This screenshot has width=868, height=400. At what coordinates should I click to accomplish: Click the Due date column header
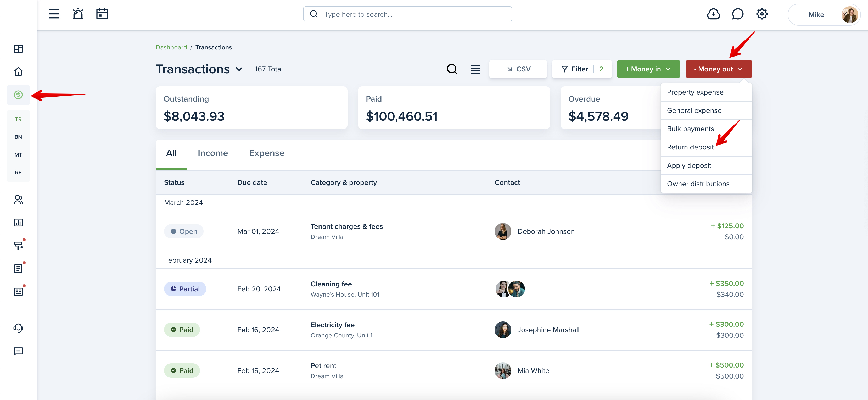(252, 183)
